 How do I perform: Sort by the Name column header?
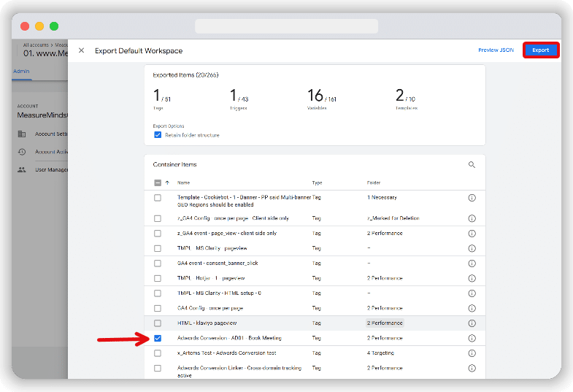(x=183, y=182)
